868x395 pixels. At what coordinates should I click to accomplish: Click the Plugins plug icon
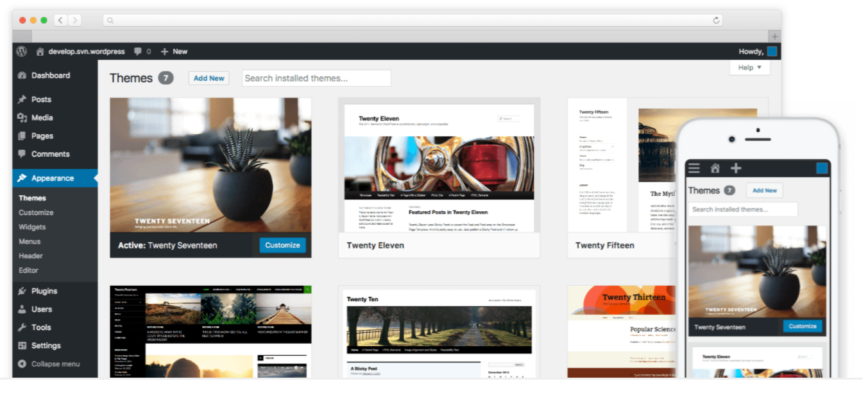click(x=22, y=291)
